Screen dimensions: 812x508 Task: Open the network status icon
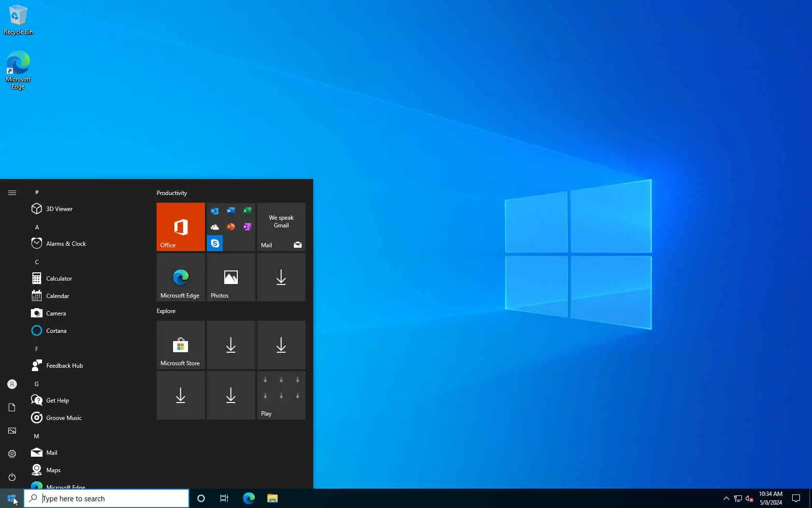point(738,498)
